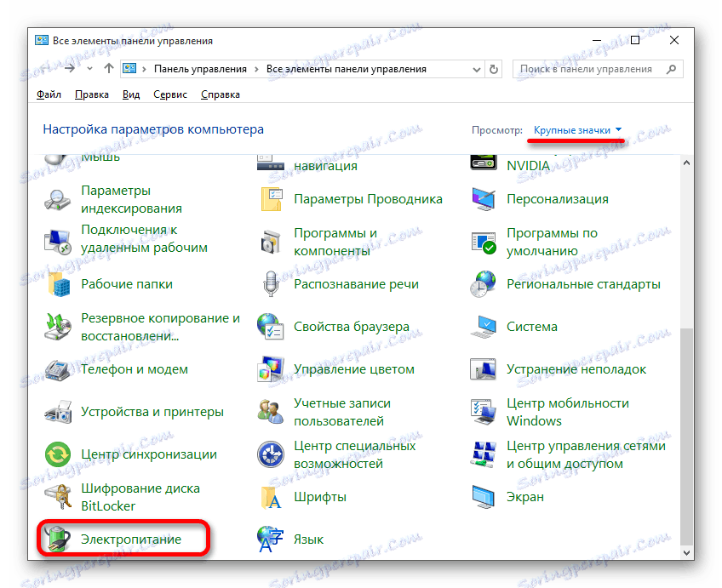Viewport: 722px width, 588px height.
Task: Click the magnifier search icon
Action: click(672, 69)
